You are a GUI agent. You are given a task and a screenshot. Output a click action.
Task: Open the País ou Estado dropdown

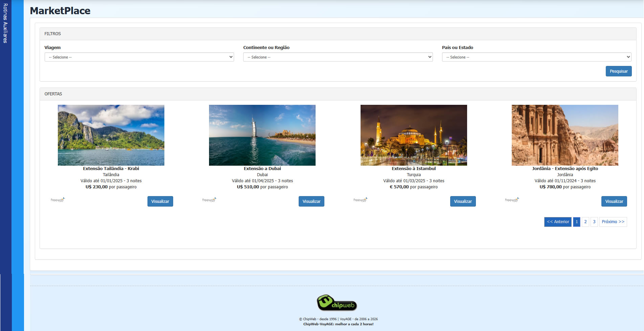coord(536,57)
